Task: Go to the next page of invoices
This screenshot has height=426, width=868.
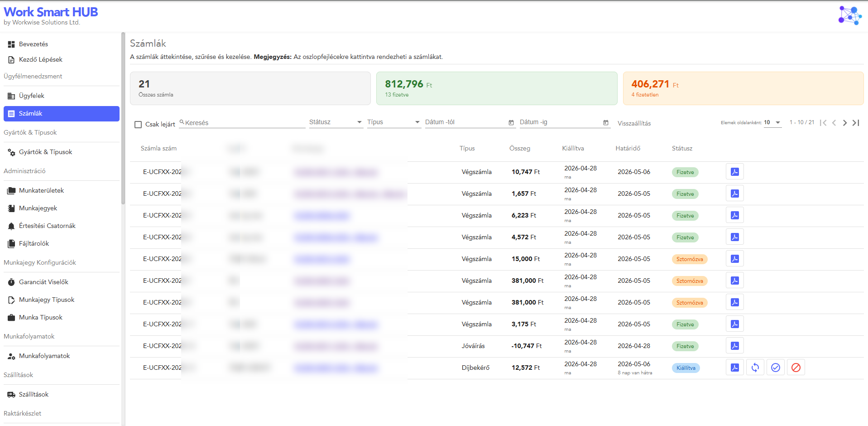Action: point(845,123)
